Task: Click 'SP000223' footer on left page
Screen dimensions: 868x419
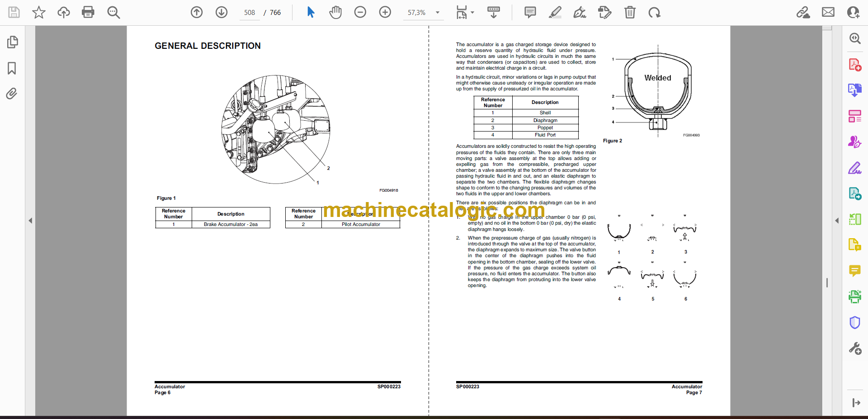Action: click(x=389, y=386)
